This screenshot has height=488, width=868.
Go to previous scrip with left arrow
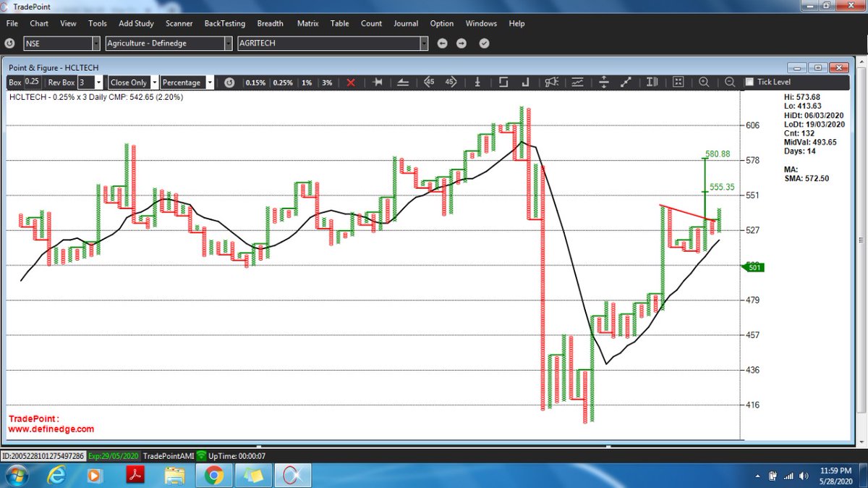443,43
